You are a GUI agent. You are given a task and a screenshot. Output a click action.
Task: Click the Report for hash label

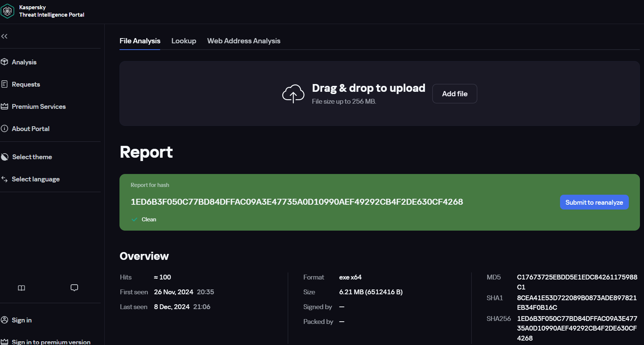(x=150, y=185)
